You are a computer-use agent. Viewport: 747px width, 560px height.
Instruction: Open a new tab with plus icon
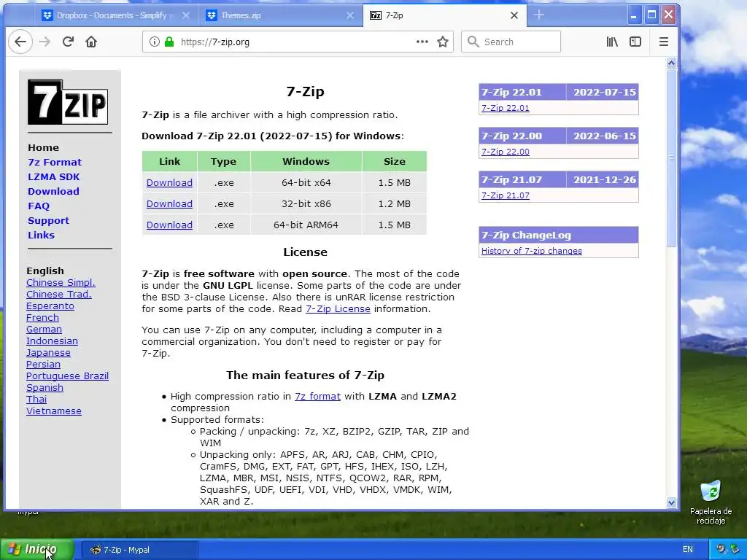[539, 15]
